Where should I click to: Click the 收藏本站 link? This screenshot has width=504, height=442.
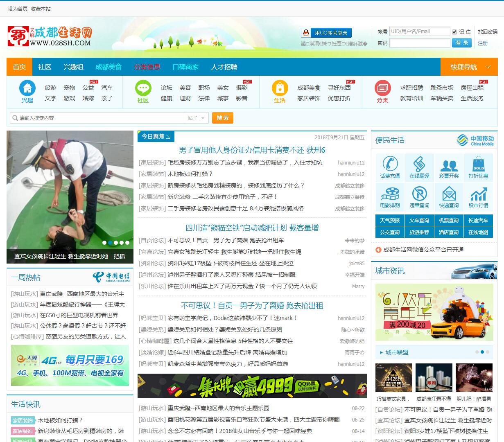pos(41,9)
